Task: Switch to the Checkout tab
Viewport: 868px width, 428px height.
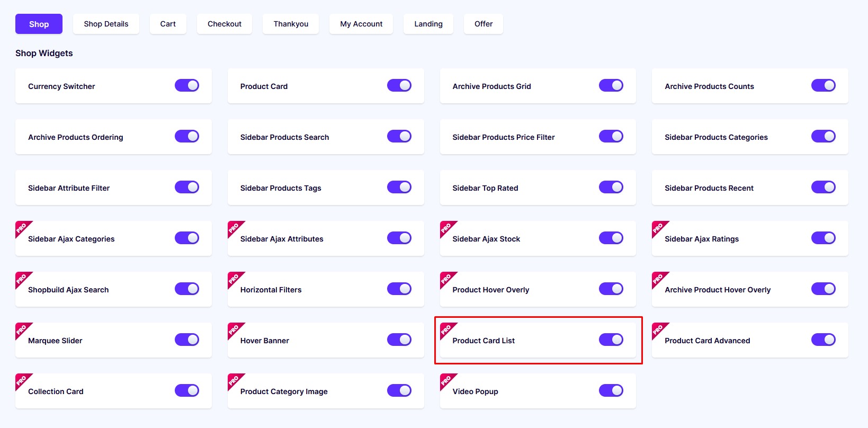Action: (x=225, y=24)
